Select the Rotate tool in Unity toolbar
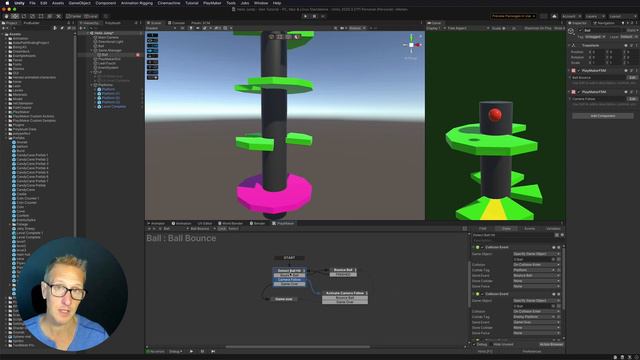 point(24,16)
